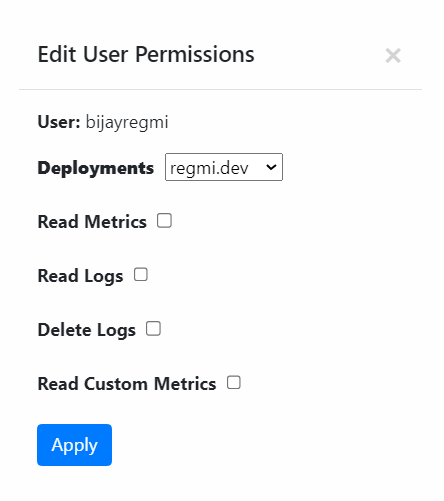444x501 pixels.
Task: Click the Delete Logs label text
Action: pos(87,330)
